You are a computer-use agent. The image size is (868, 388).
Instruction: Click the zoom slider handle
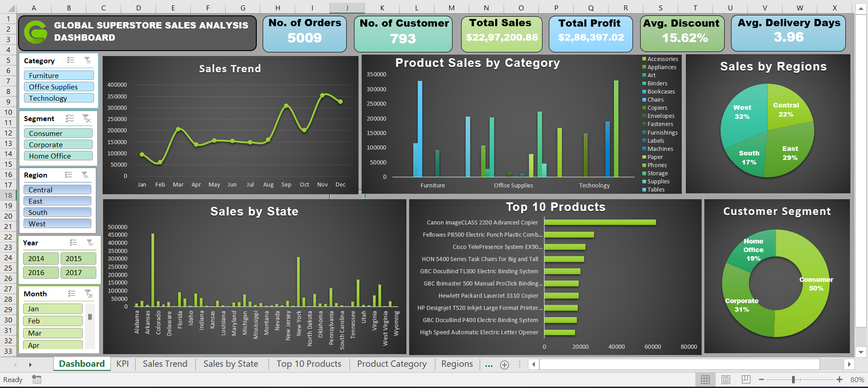793,379
